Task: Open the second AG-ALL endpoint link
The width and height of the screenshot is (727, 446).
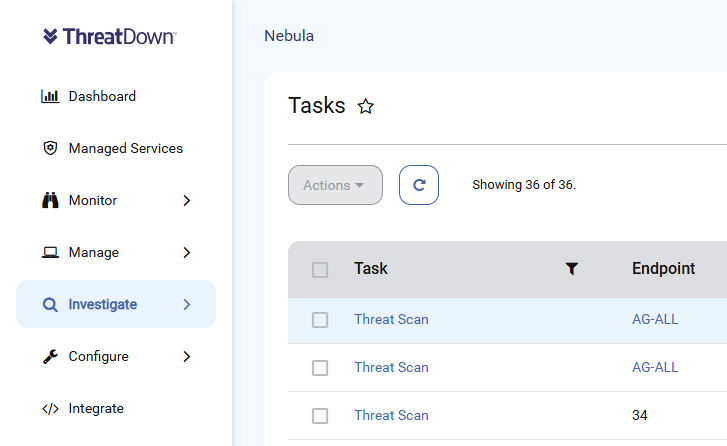Action: pyautogui.click(x=655, y=368)
